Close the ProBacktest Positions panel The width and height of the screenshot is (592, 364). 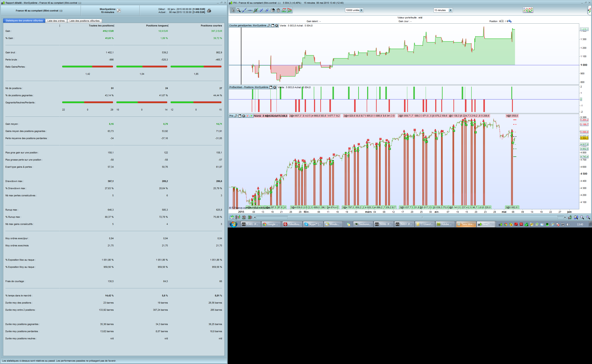275,87
